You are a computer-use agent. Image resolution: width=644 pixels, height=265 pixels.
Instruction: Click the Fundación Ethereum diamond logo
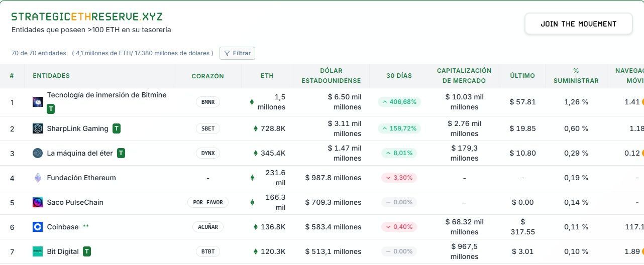(x=38, y=178)
